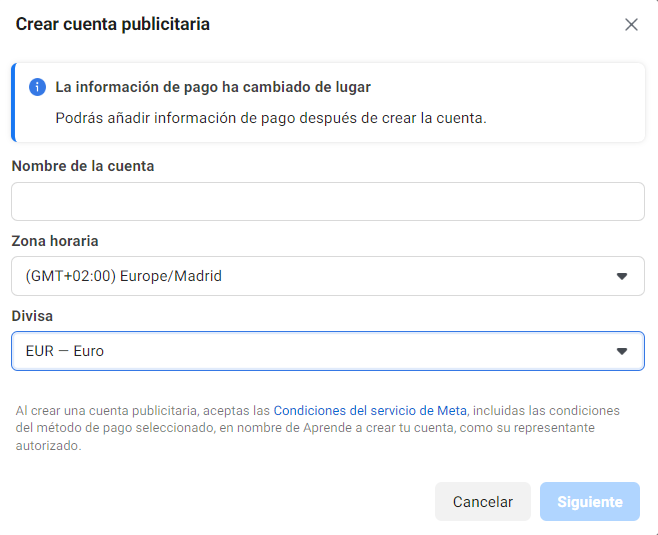Click the (GMT+02:00) Europe/Madrid value text
This screenshot has width=658, height=535.
[x=123, y=276]
